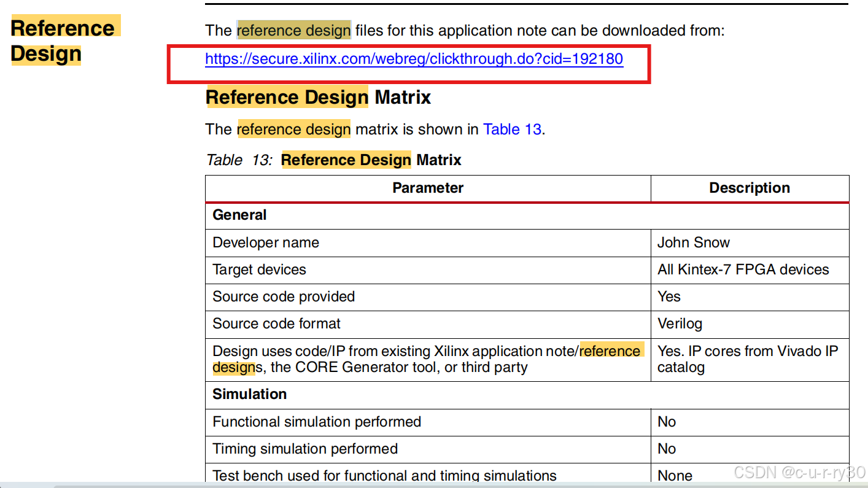Click the 'Yes. IP cores from Vivado IP catalog' cell
This screenshot has height=488, width=868.
(x=750, y=359)
